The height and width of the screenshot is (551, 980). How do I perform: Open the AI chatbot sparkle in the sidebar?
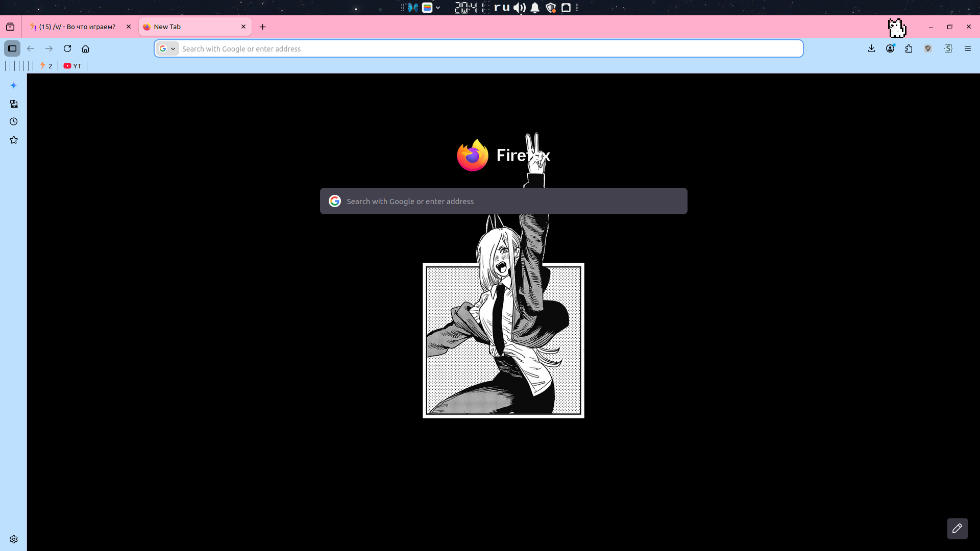pyautogui.click(x=14, y=85)
